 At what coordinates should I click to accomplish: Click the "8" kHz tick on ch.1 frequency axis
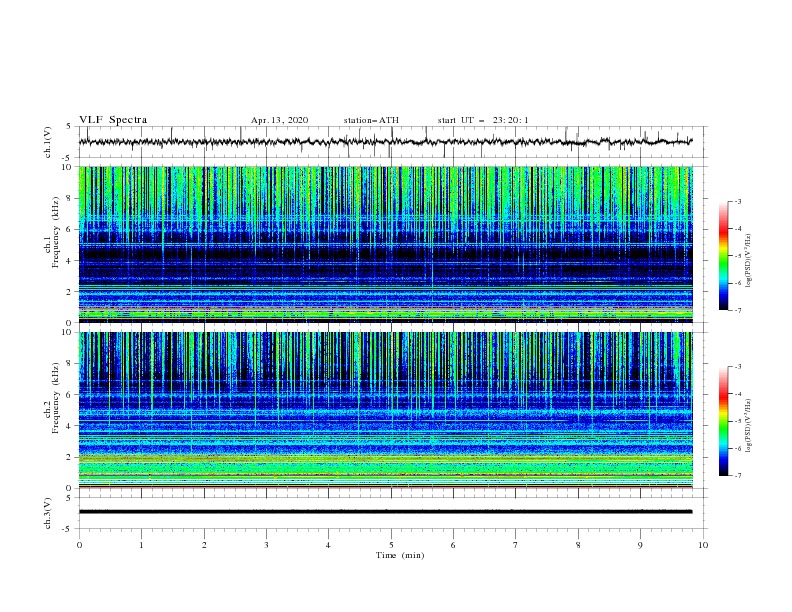pos(70,198)
